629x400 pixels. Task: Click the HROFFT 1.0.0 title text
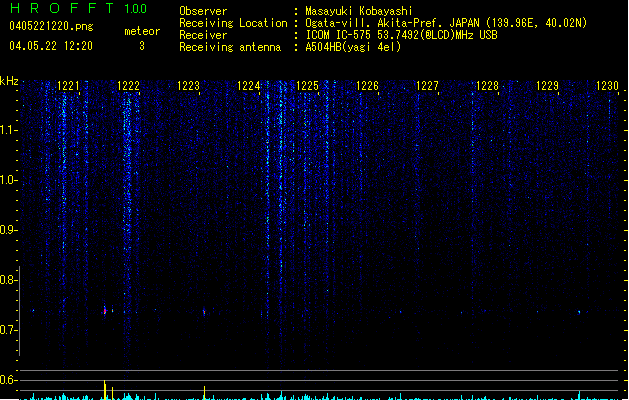click(78, 8)
